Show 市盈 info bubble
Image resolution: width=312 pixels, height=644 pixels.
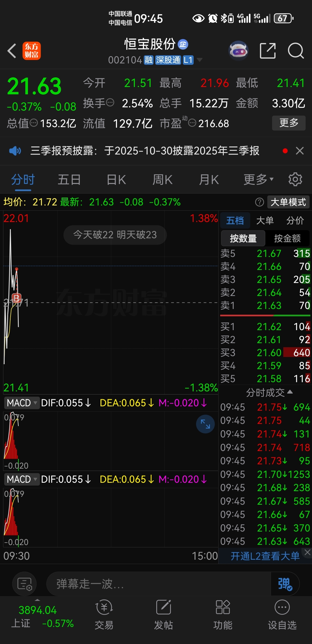tap(192, 123)
